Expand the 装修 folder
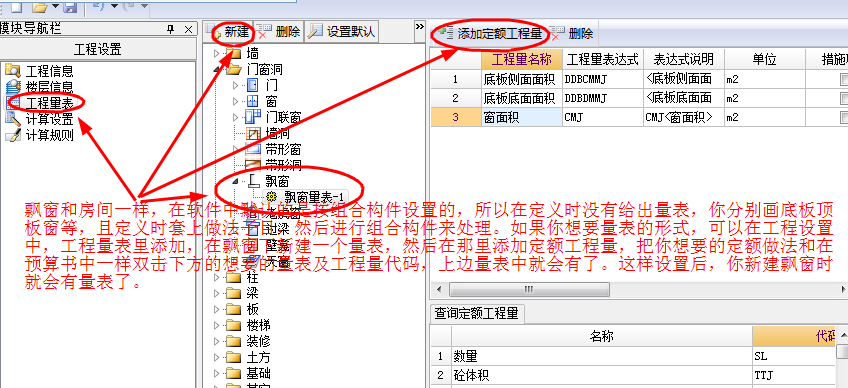 217,341
